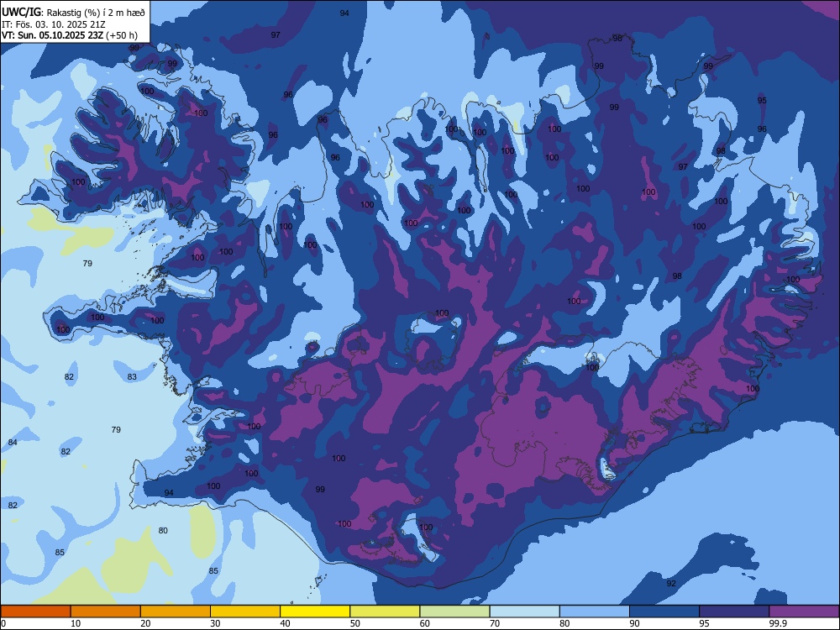
Task: Select the "84" humidity value on the map
Action: 13,443
